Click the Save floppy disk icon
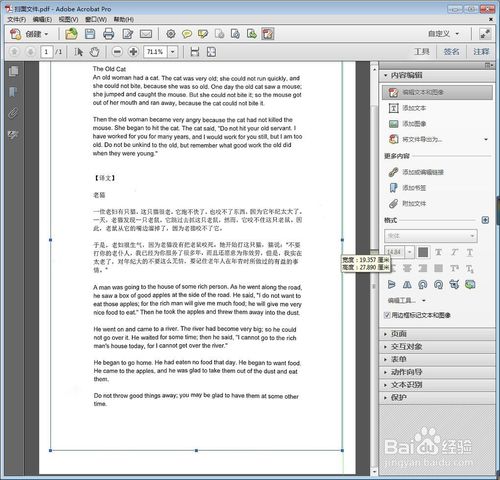This screenshot has height=480, width=500. pyautogui.click(x=90, y=34)
